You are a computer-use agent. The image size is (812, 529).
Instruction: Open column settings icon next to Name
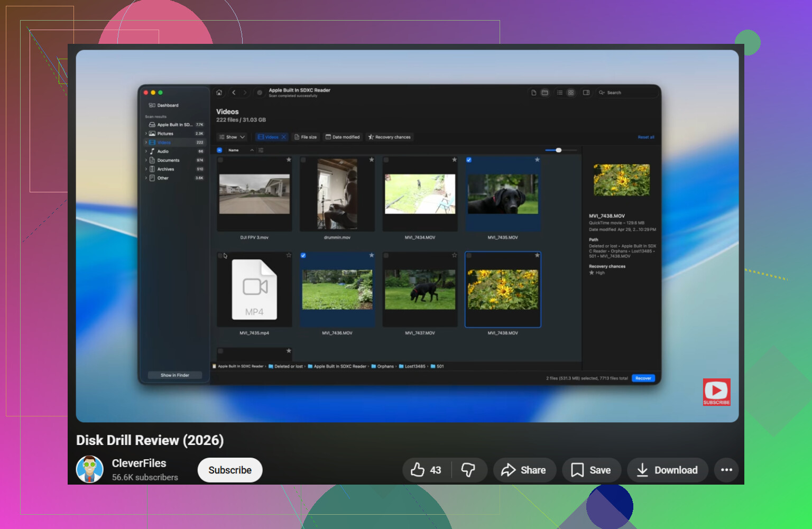pyautogui.click(x=261, y=150)
